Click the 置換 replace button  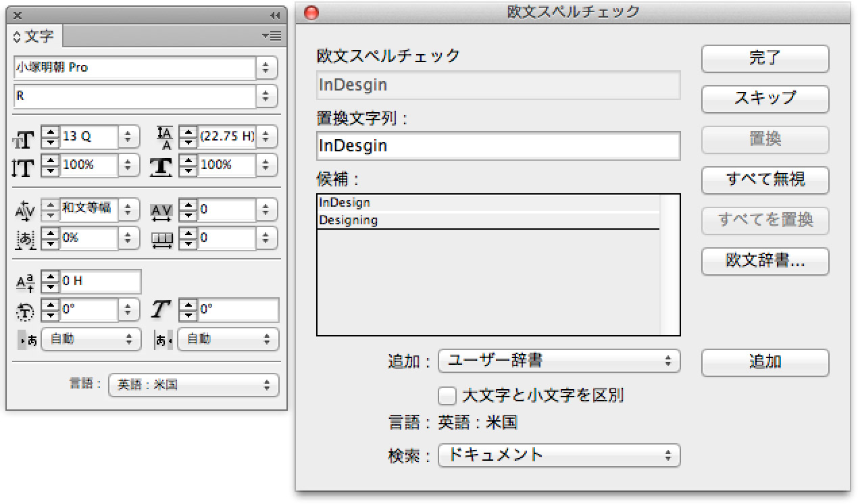pos(765,139)
